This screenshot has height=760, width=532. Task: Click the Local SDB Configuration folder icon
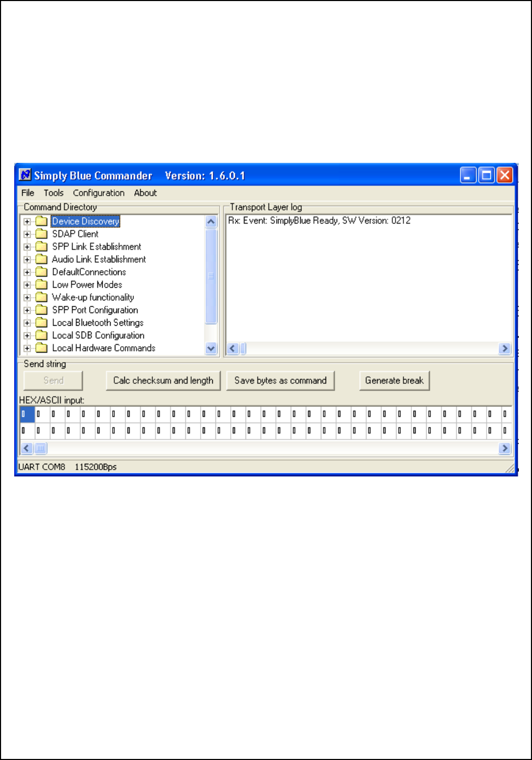(x=42, y=335)
